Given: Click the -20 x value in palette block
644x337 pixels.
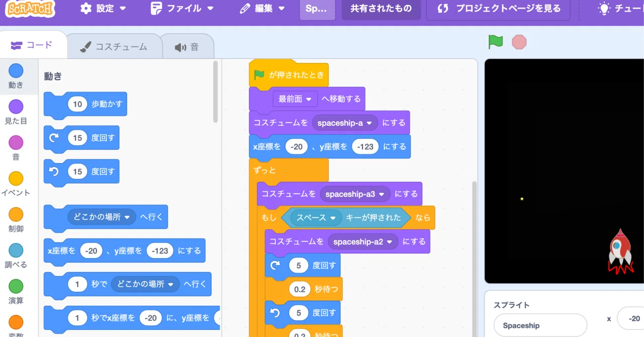Looking at the screenshot, I should 91,250.
